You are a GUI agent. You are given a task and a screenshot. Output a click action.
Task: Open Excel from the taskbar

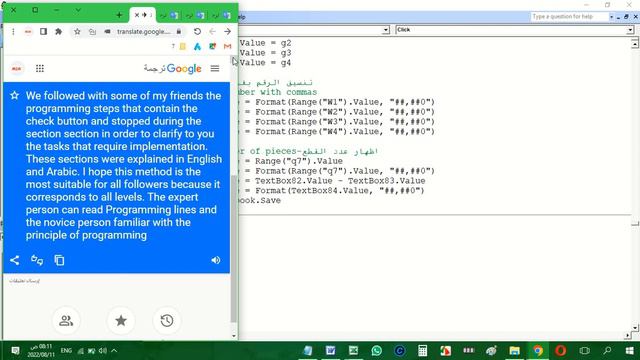pyautogui.click(x=353, y=351)
